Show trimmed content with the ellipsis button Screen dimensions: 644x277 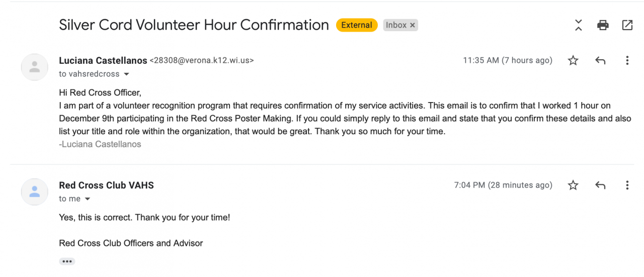point(67,261)
